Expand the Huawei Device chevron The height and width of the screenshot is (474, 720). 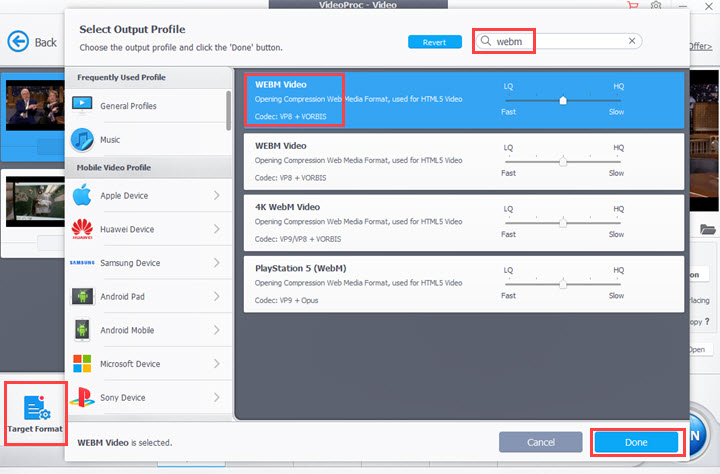point(216,229)
